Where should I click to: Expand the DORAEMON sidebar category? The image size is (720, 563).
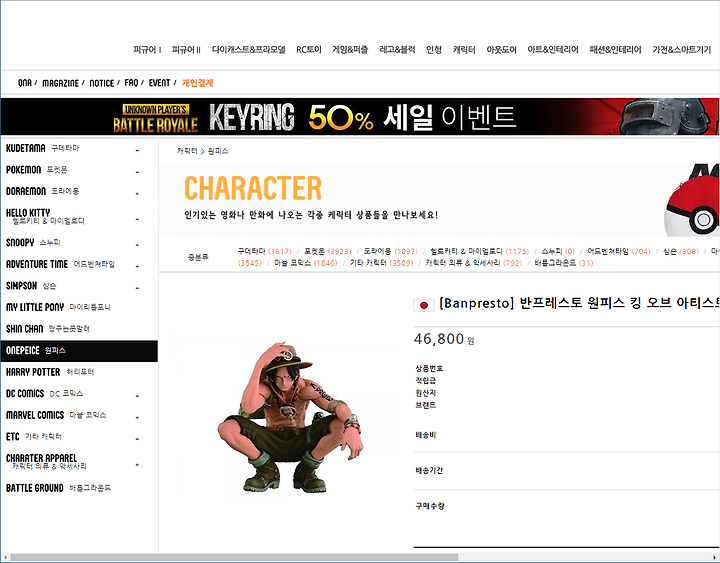tap(137, 193)
